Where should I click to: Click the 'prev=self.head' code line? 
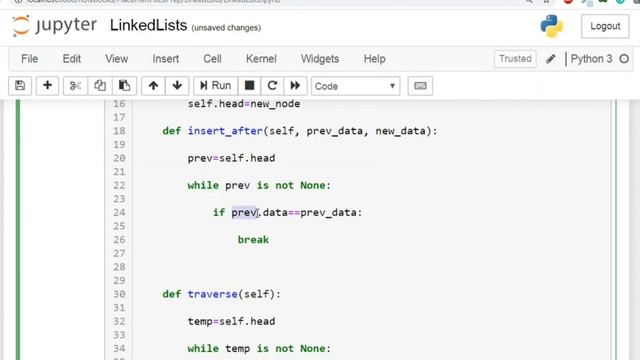click(231, 158)
